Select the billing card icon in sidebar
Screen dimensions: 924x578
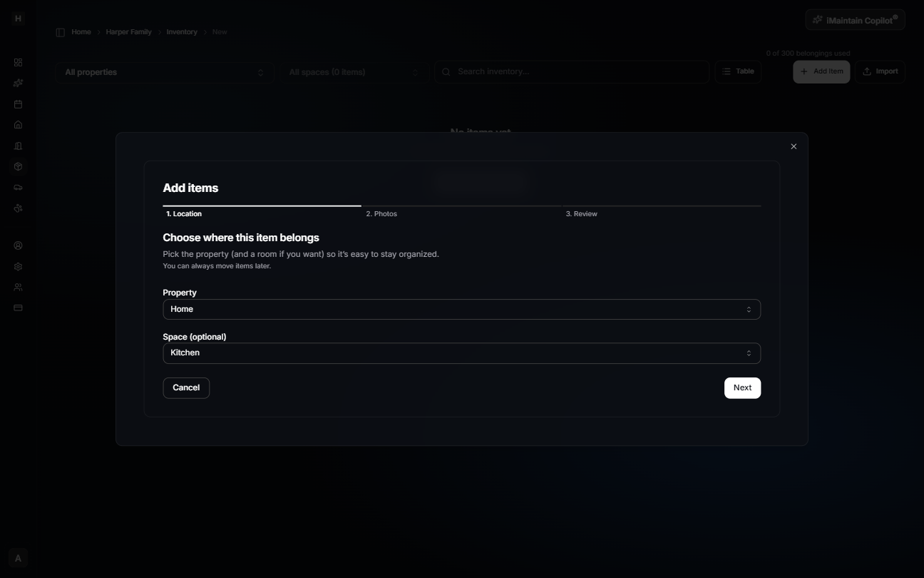pyautogui.click(x=18, y=308)
